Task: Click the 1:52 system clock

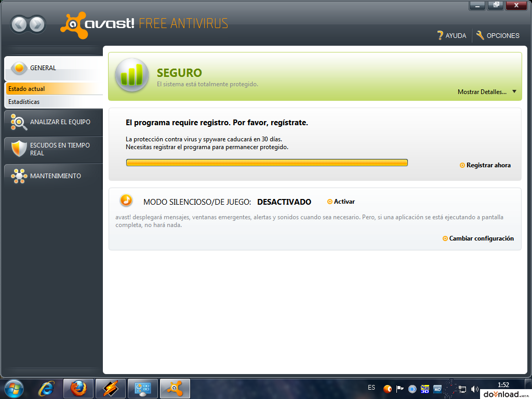Action: click(503, 385)
